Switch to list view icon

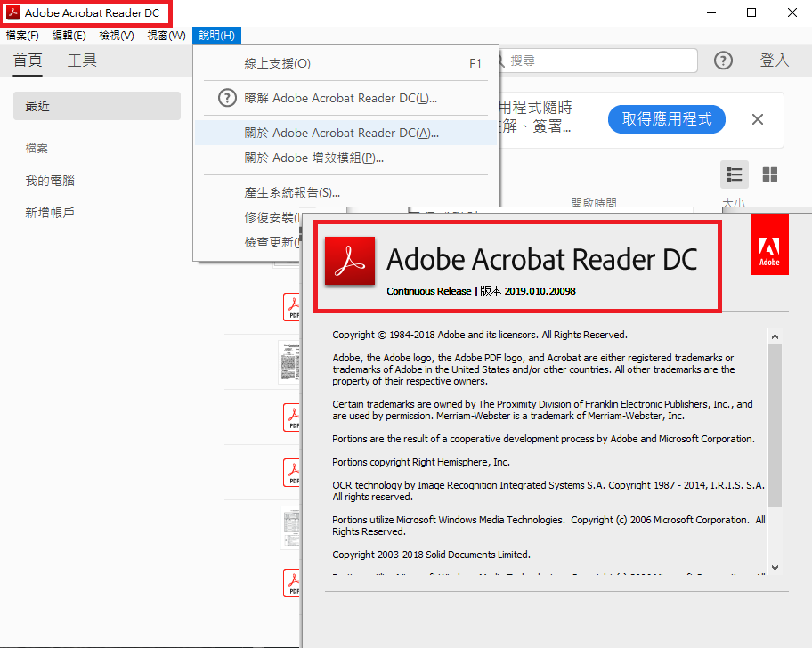pos(735,174)
